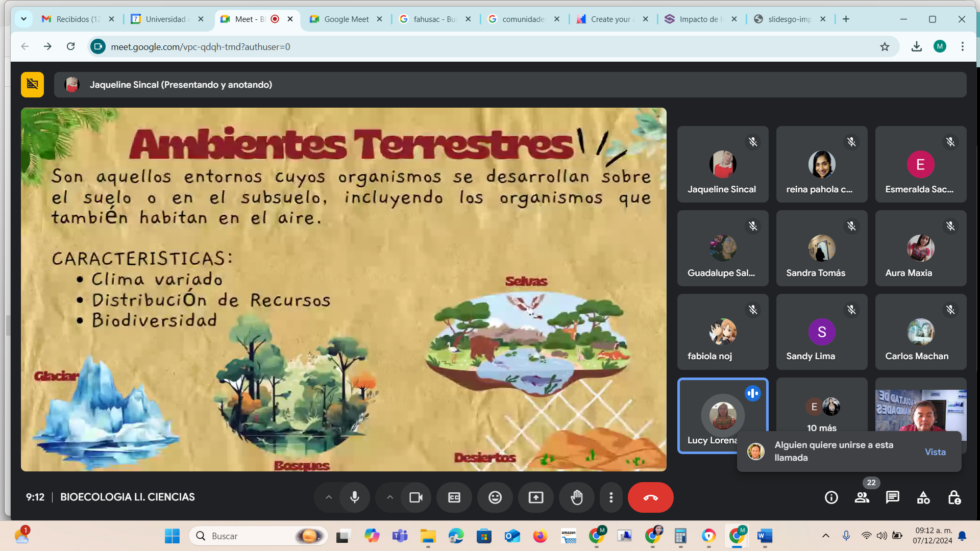
Task: Open Microsoft Teams from taskbar
Action: [400, 536]
